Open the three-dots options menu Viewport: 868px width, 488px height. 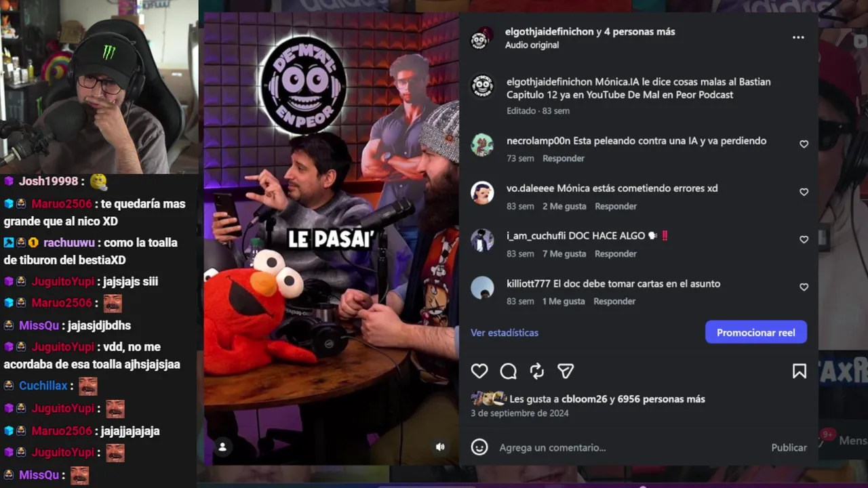[x=798, y=37]
